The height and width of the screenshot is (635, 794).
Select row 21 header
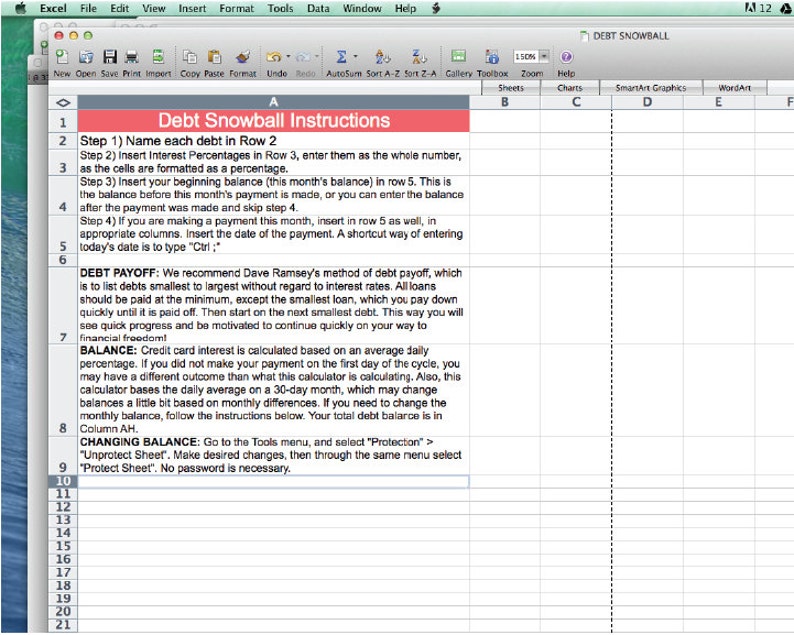click(x=63, y=625)
